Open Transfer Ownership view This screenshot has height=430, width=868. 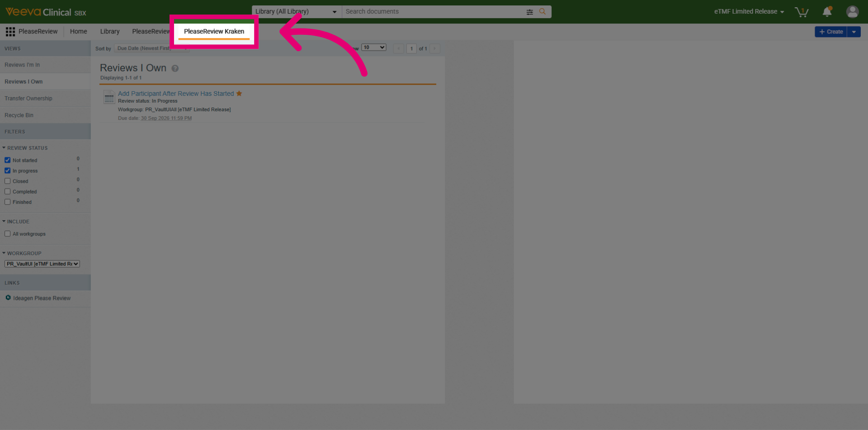(45, 98)
